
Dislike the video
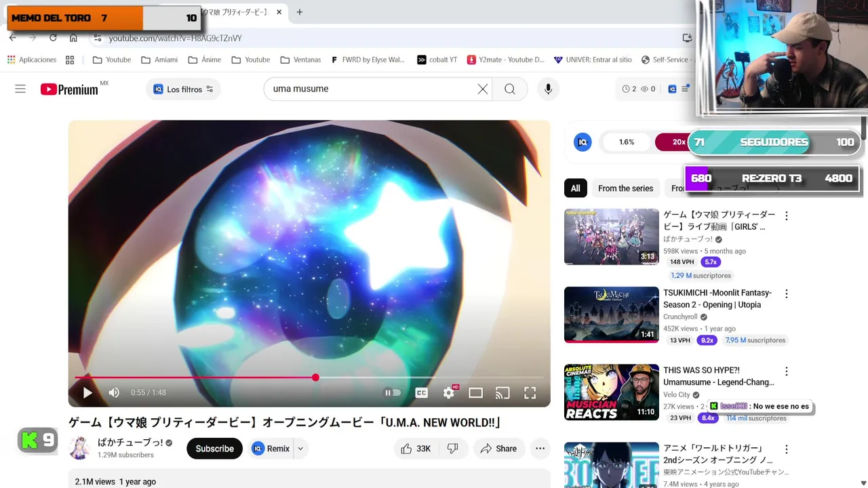click(x=453, y=449)
